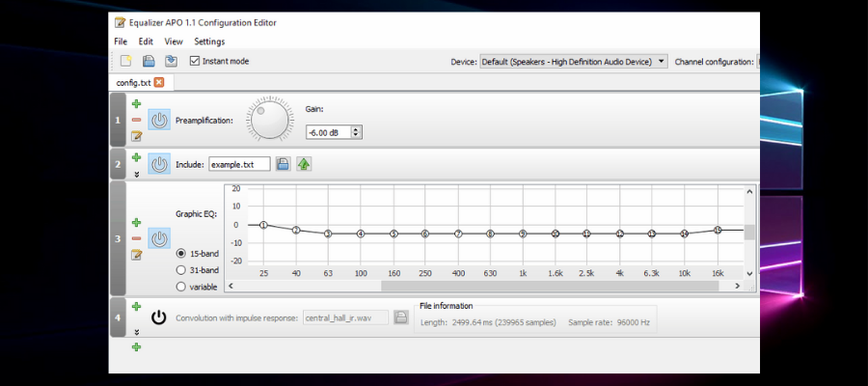Select filter row number 3 handle
868x386 pixels.
click(118, 238)
